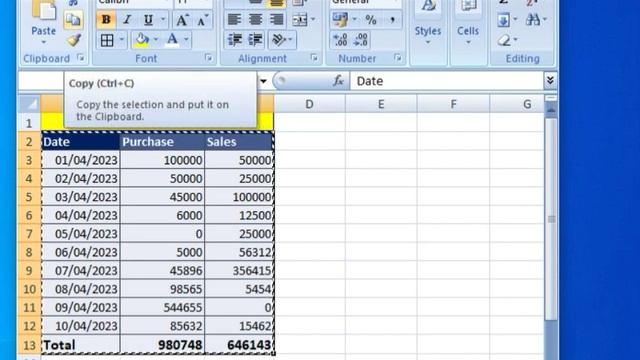Increase indent in Alignment group

(x=256, y=40)
